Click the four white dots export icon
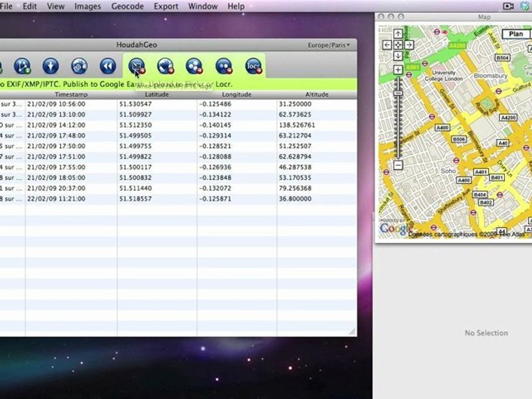This screenshot has width=532, height=399. tap(195, 66)
